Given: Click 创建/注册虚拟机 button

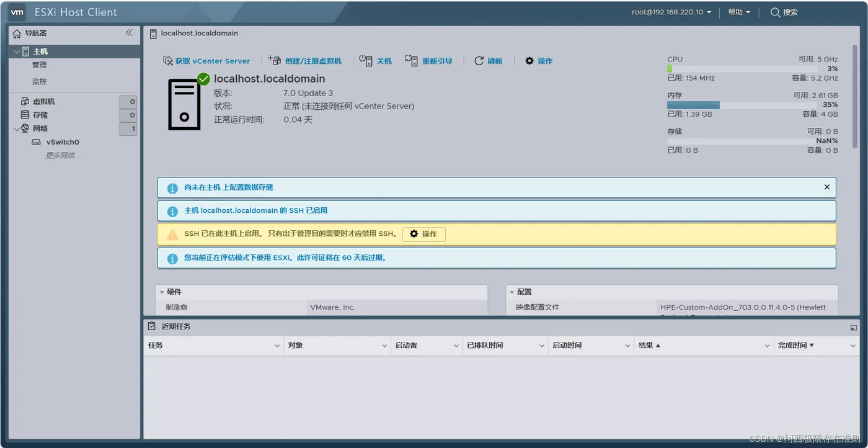Looking at the screenshot, I should point(305,61).
